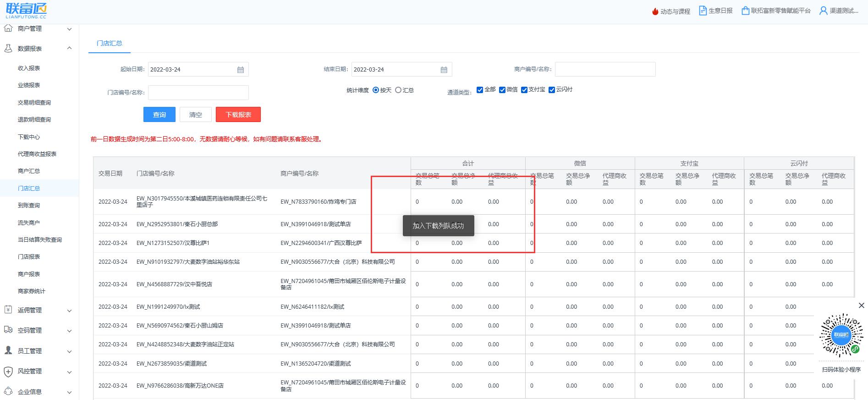Focus the 商户编号/名称 input field

pyautogui.click(x=605, y=69)
